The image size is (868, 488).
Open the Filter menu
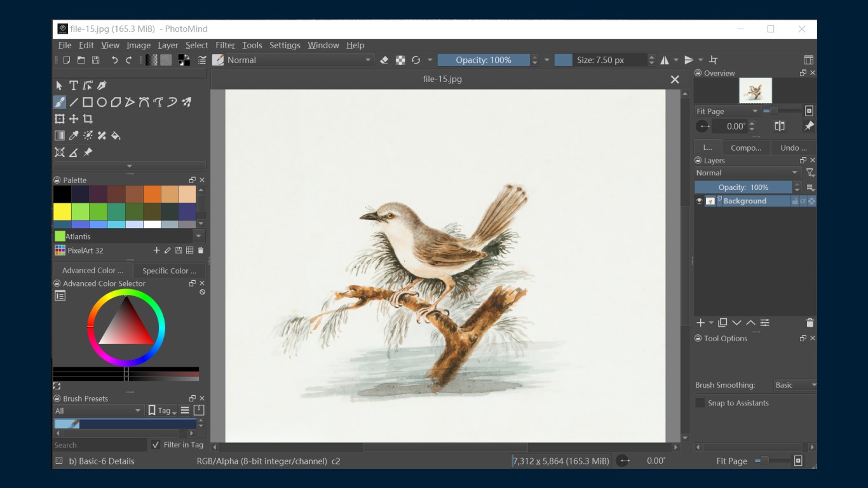tap(225, 45)
